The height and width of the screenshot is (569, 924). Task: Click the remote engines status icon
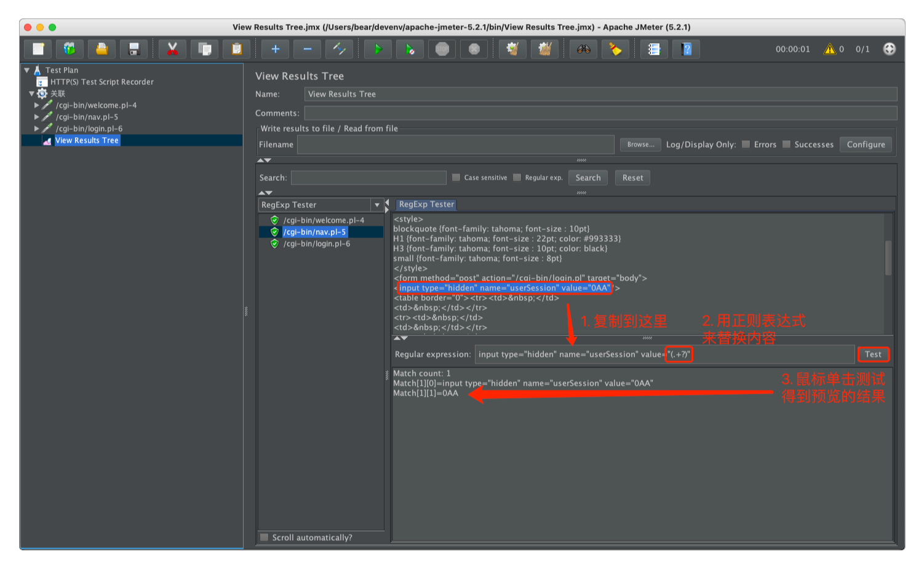[890, 49]
